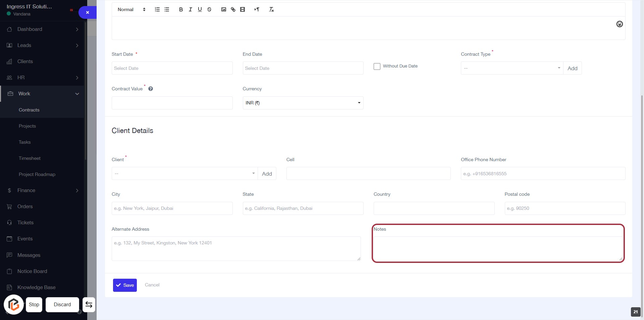This screenshot has width=644, height=320.
Task: Open the Contract Type dropdown
Action: [x=512, y=68]
